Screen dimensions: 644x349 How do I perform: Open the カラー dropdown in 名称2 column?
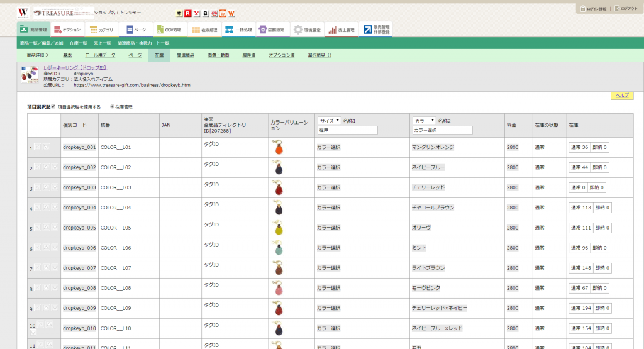(x=424, y=120)
